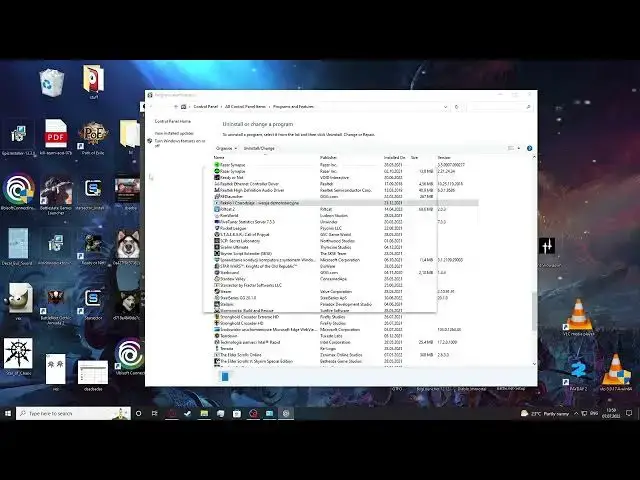Open the Recycle Bin desktop icon
This screenshot has height=480, width=640.
(52, 82)
